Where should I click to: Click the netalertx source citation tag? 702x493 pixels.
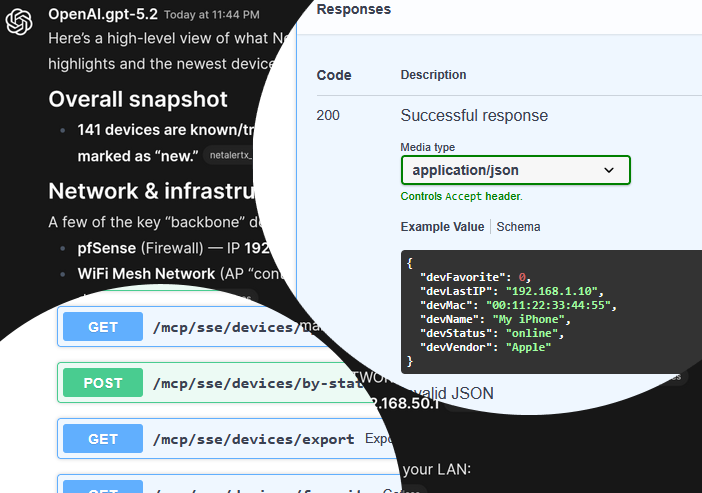coord(230,156)
